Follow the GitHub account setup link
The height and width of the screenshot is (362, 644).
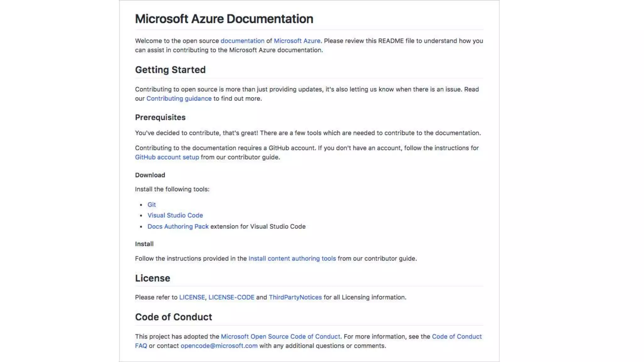point(167,157)
